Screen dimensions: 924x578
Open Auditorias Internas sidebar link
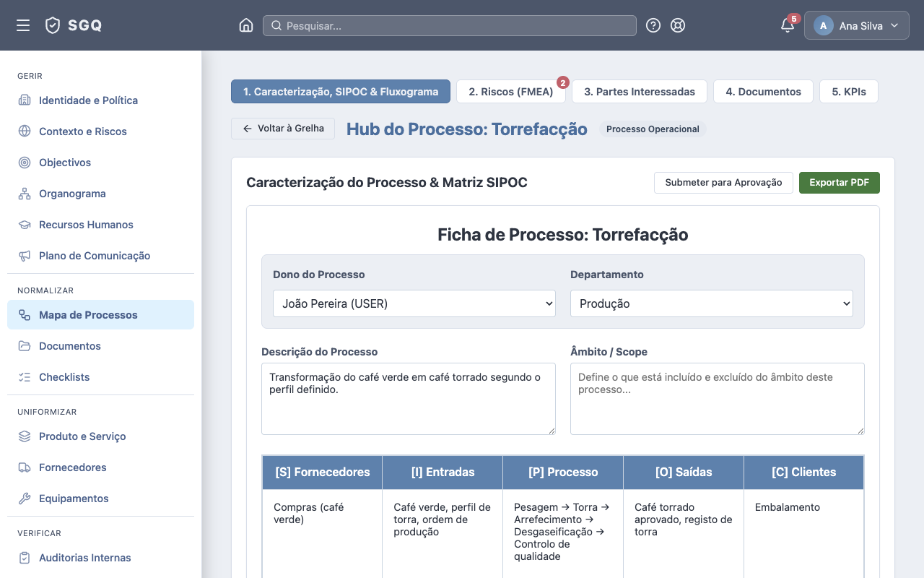point(100,558)
